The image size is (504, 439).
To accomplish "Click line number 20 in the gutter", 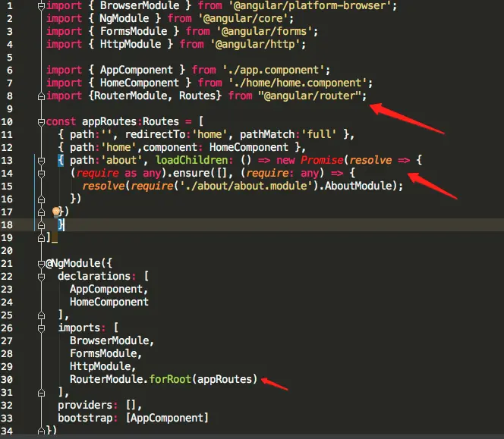I will (x=7, y=251).
